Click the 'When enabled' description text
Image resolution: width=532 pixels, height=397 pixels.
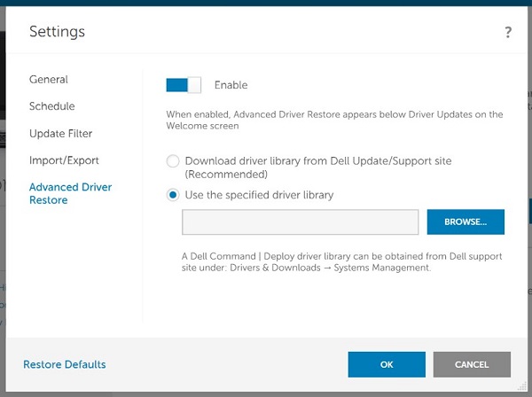pos(334,120)
